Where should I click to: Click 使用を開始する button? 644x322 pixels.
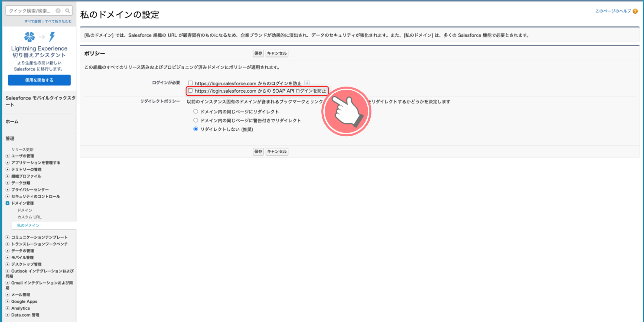coord(39,80)
